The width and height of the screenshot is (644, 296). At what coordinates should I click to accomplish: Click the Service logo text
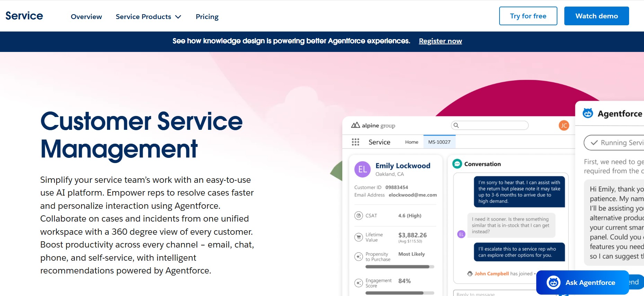coord(24,16)
